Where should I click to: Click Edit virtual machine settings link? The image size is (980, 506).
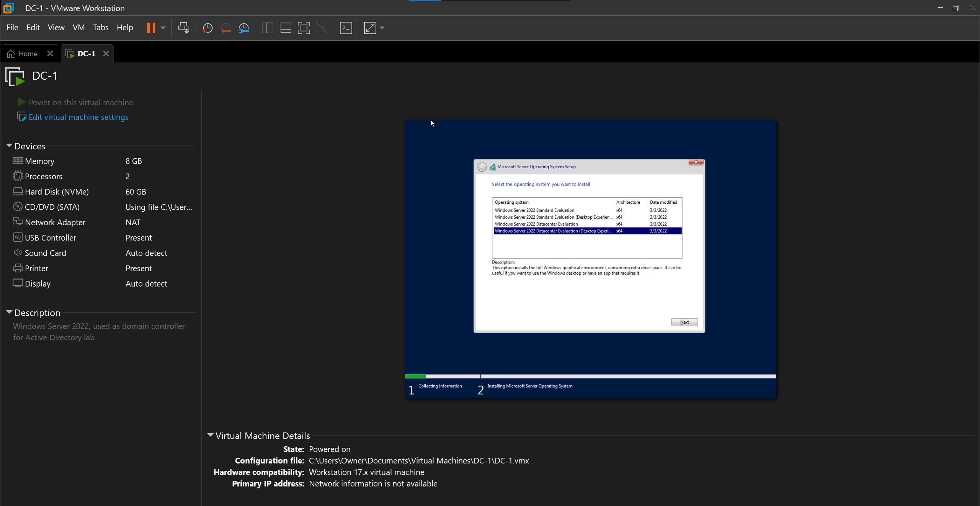tap(78, 117)
